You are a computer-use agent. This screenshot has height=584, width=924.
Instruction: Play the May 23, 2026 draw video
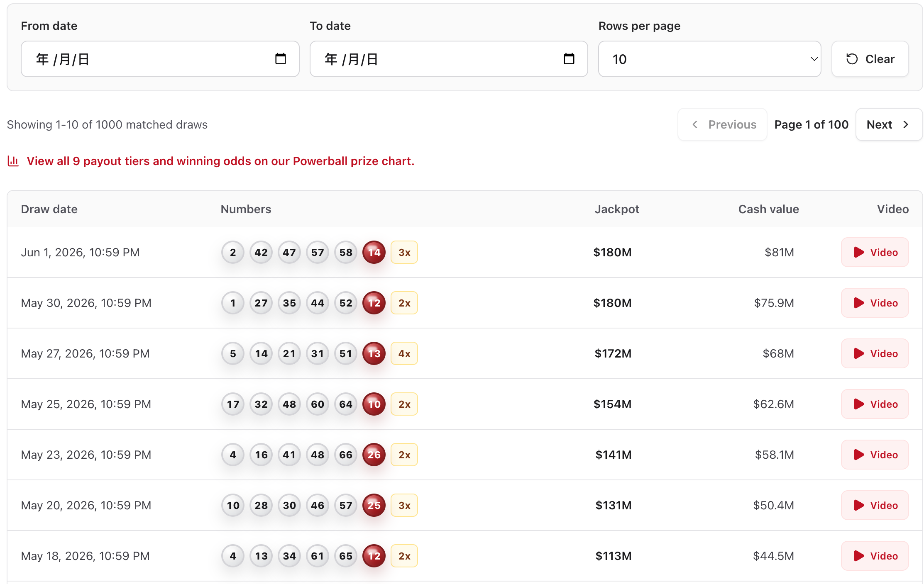pos(875,455)
